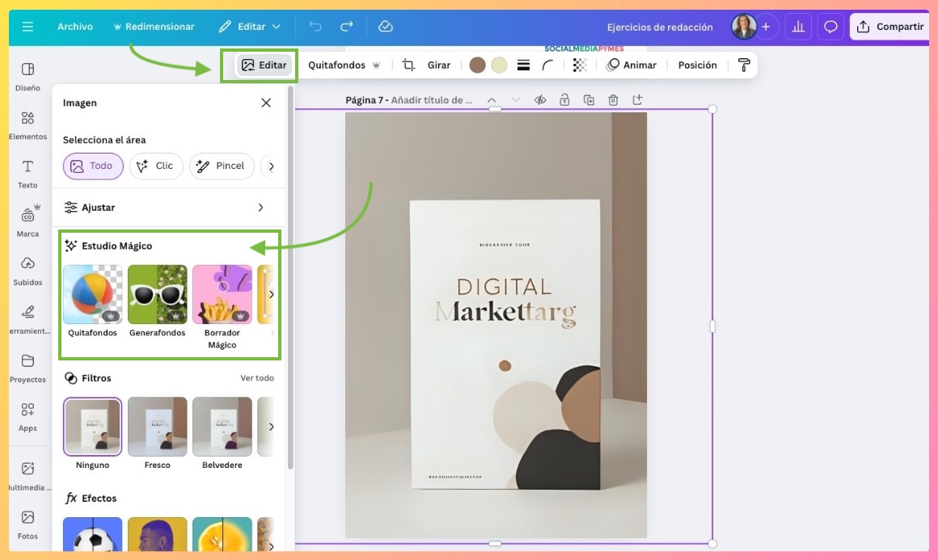
Task: Select the Todo area option
Action: point(93,166)
